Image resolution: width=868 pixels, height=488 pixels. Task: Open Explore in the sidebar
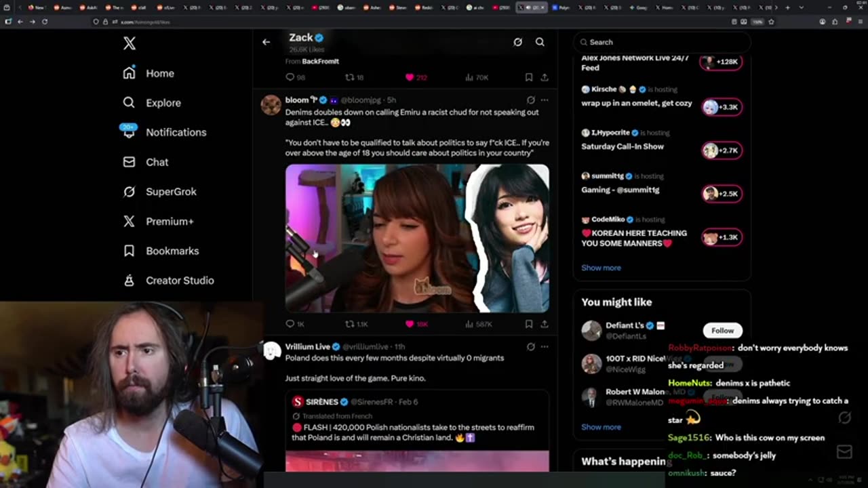point(152,103)
